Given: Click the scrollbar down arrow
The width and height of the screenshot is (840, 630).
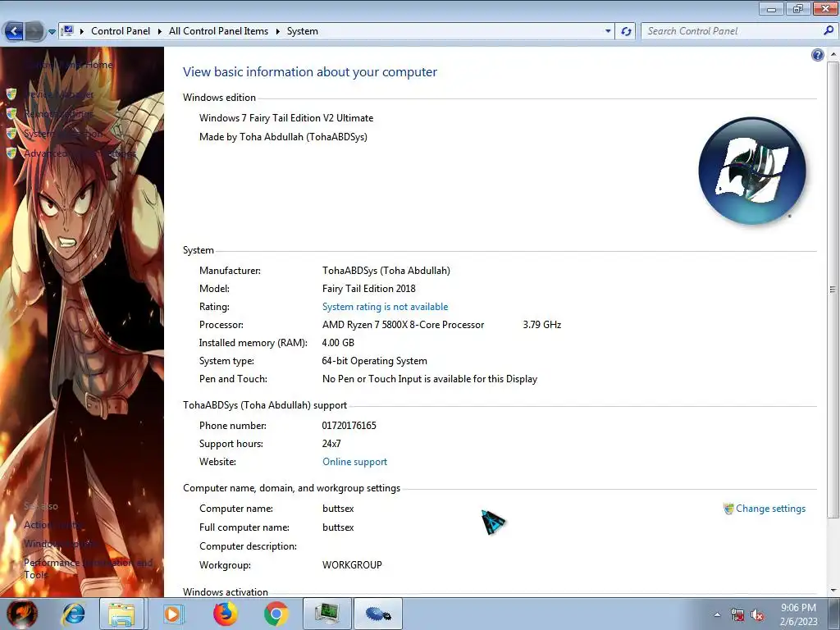Looking at the screenshot, I should pos(833,591).
